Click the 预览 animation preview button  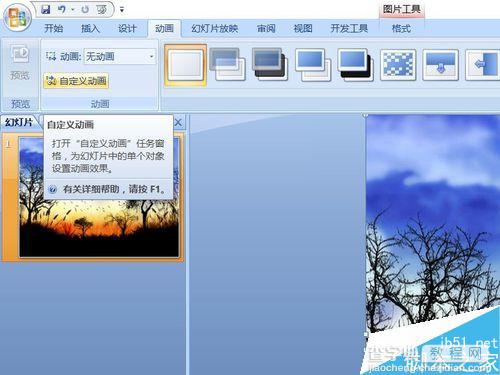[20, 63]
